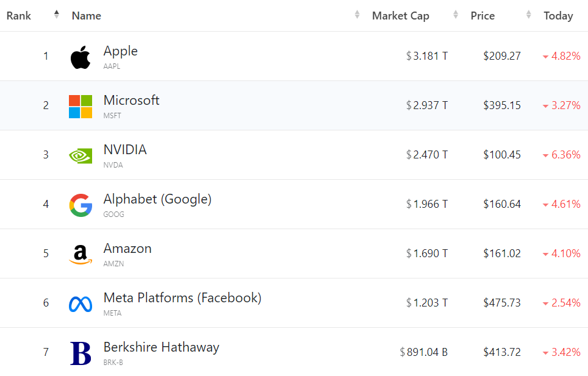Click the NVIDIA logo icon

coord(81,156)
